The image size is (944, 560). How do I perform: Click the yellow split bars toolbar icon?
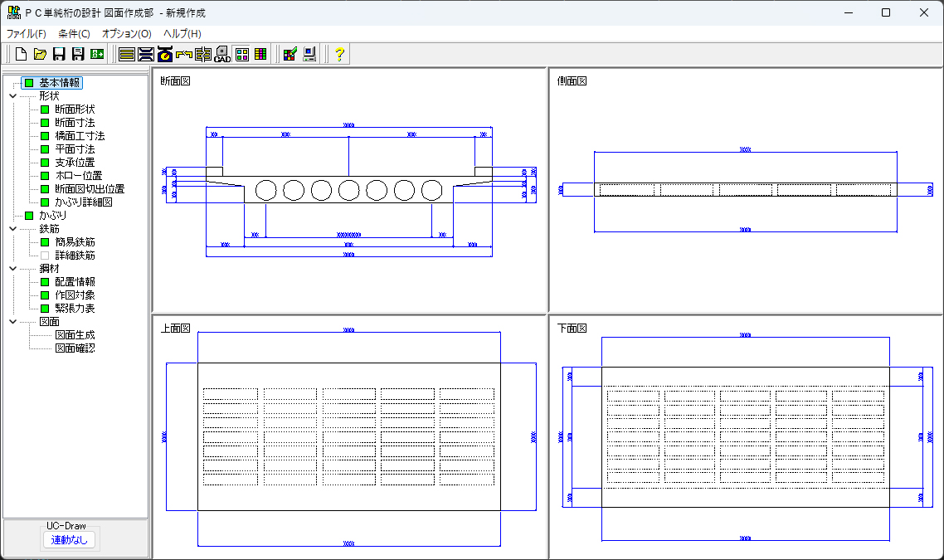click(203, 54)
